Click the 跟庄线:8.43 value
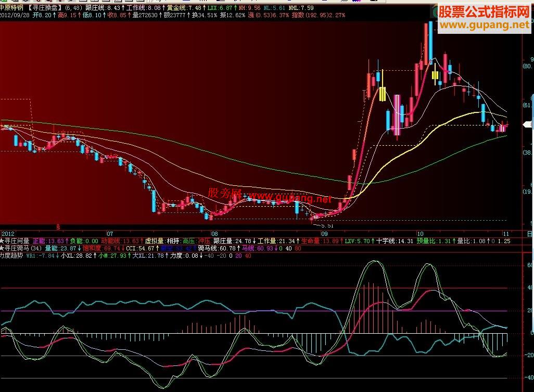Viewport: 534px width, 392px height. (x=105, y=7)
